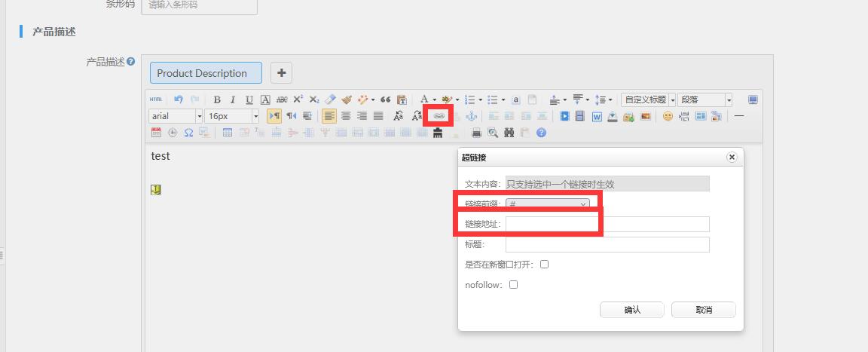868x352 pixels.
Task: Insert a table using the table icon
Action: point(228,133)
